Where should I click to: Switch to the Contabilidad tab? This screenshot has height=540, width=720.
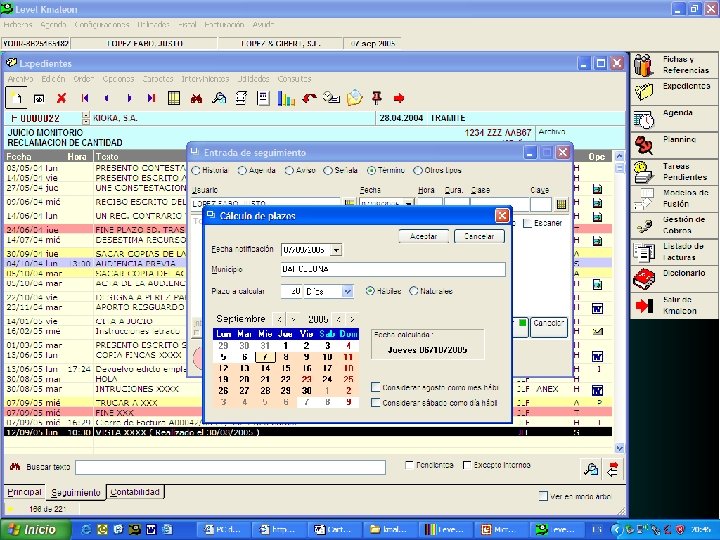(135, 492)
